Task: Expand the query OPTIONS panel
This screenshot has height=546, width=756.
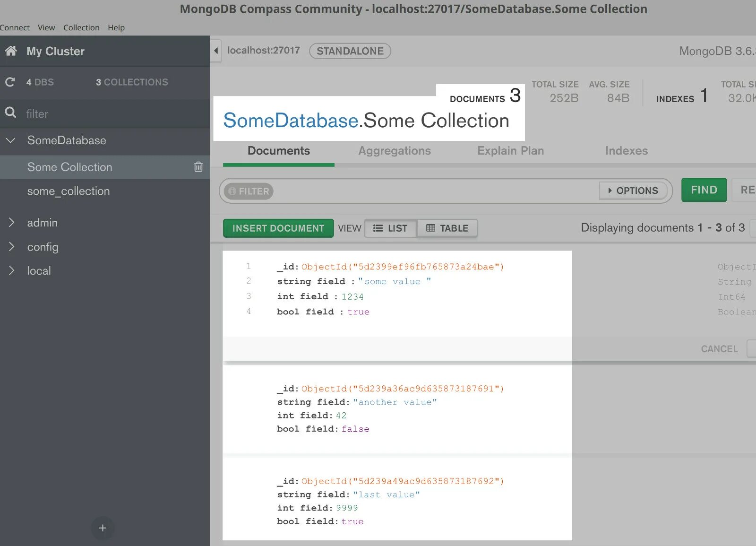Action: 633,191
